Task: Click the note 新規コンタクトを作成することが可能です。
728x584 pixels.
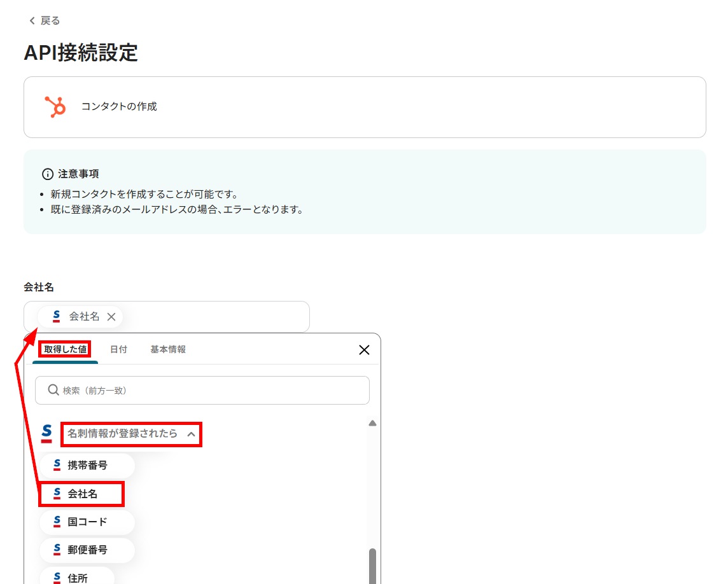Action: coord(144,194)
